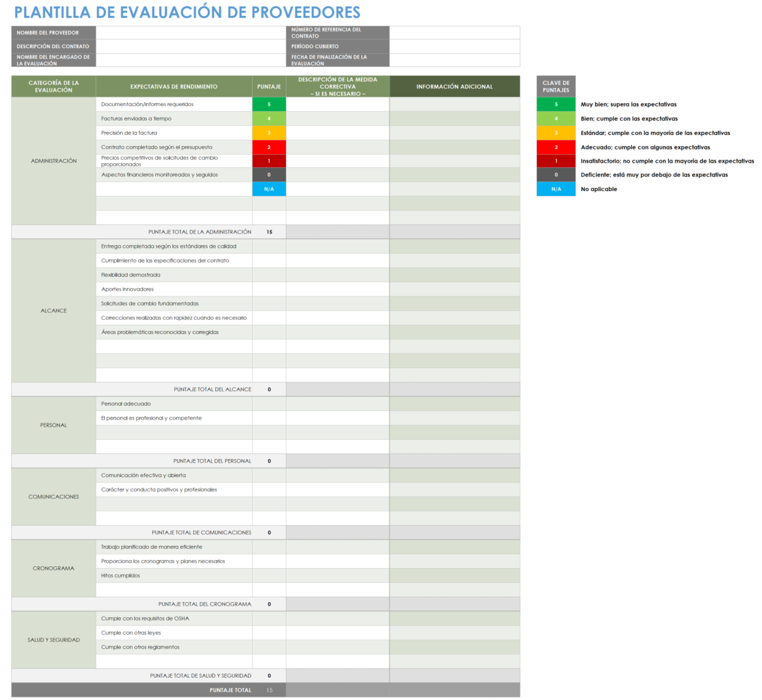Select the Hitos cumplidos cell under CRONOGRAMA
The height and width of the screenshot is (700, 762).
(x=174, y=575)
